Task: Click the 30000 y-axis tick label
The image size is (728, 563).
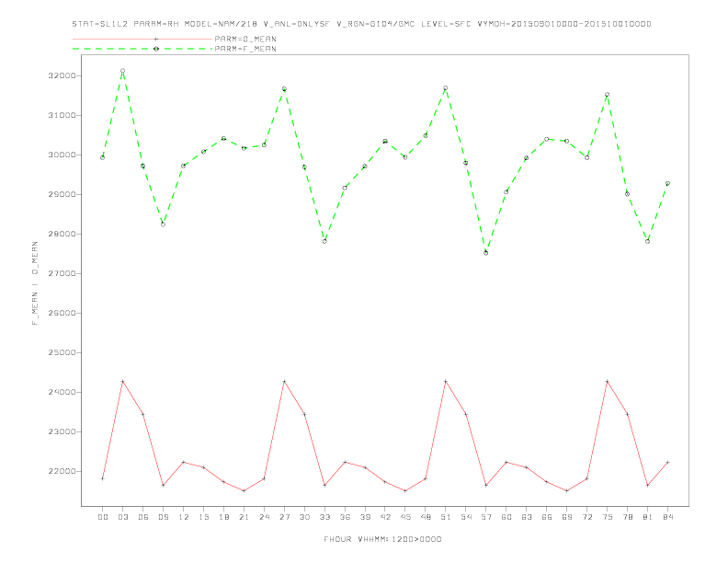Action: [61, 155]
